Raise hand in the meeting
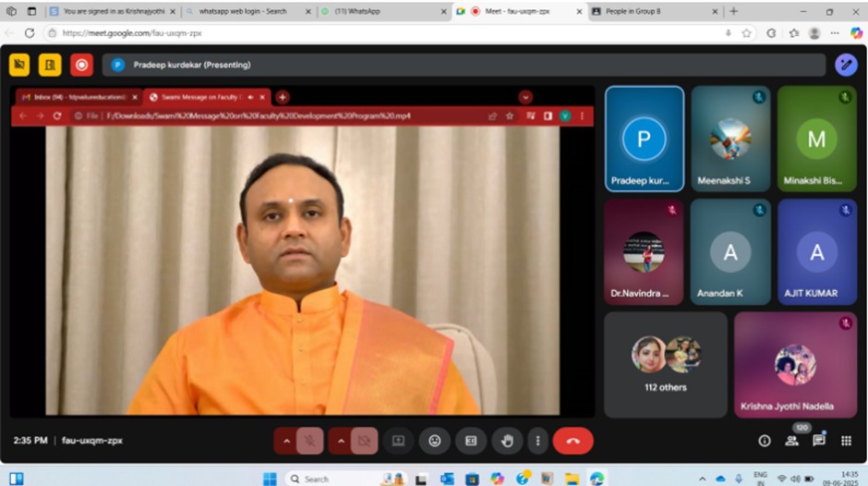This screenshot has width=868, height=486. (x=506, y=441)
